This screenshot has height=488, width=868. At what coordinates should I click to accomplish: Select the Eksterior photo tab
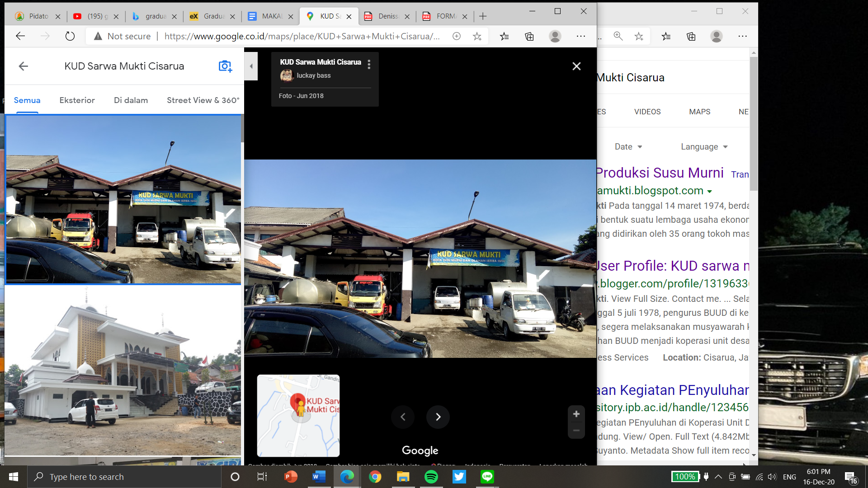(77, 100)
